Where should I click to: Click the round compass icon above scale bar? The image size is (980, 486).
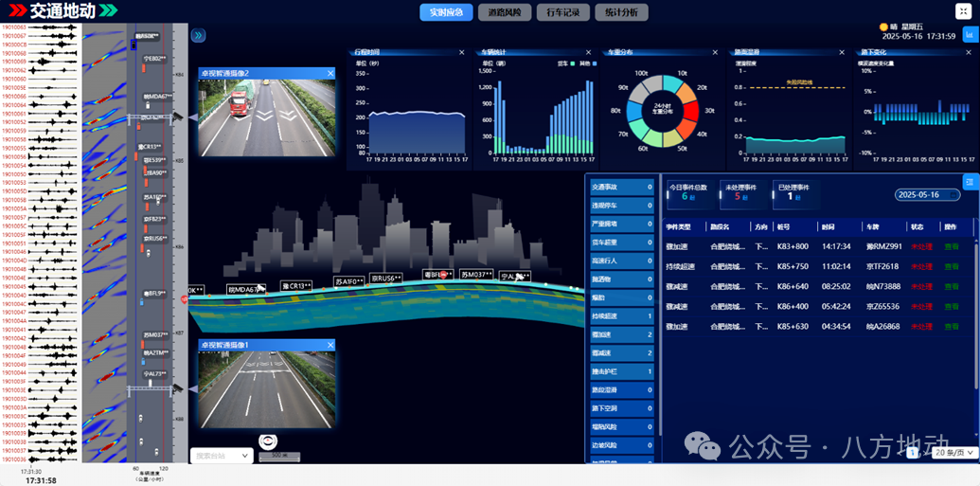pos(268,441)
